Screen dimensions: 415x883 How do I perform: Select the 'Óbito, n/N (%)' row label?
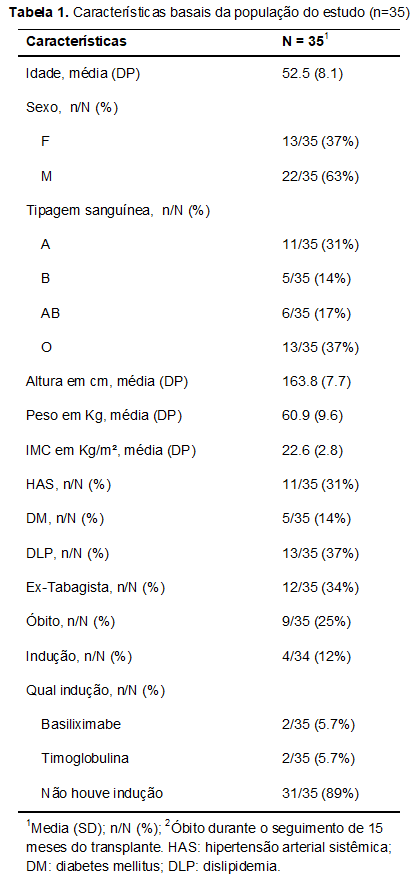[x=70, y=622]
